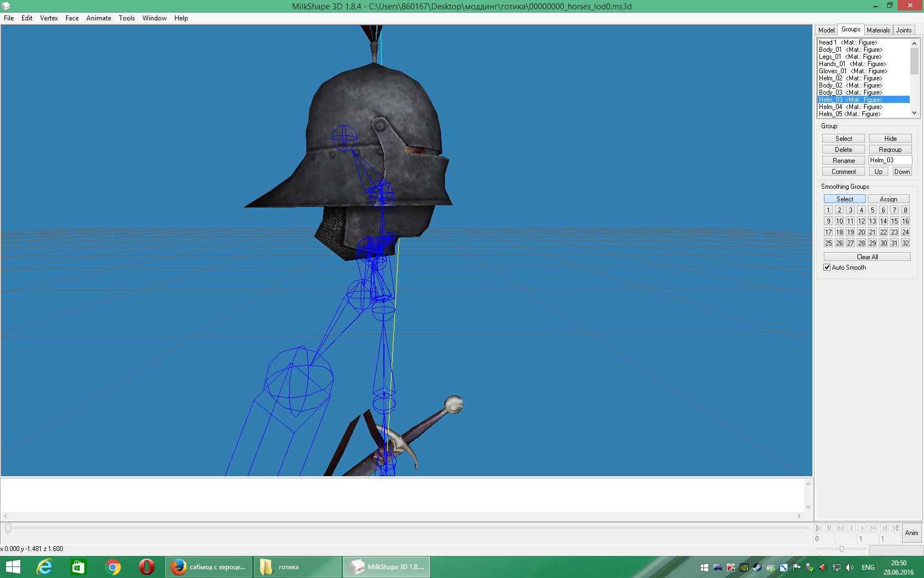This screenshot has height=578, width=924.
Task: Open the Help menu
Action: click(x=181, y=18)
